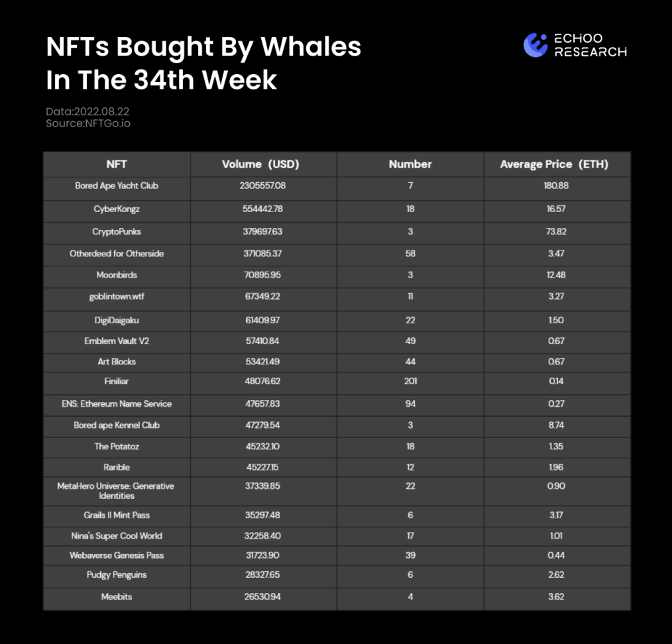Click Otherdeed for Otherside number 58
Viewport: 672px width, 644px height.
click(410, 254)
